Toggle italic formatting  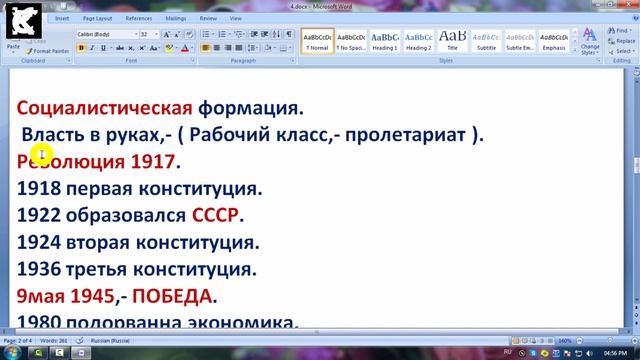tap(92, 48)
